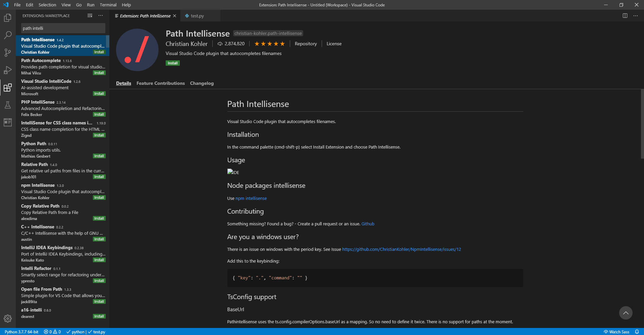644x335 pixels.
Task: Open the Repository link
Action: click(x=306, y=44)
